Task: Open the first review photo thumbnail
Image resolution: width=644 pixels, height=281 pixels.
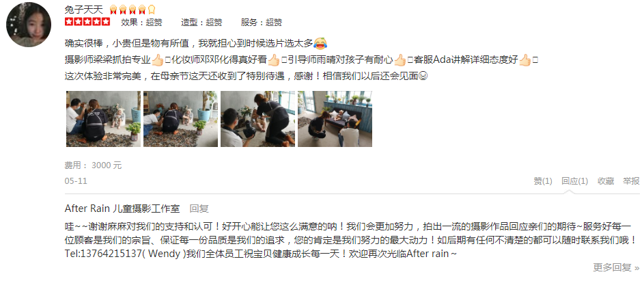Action: point(104,119)
